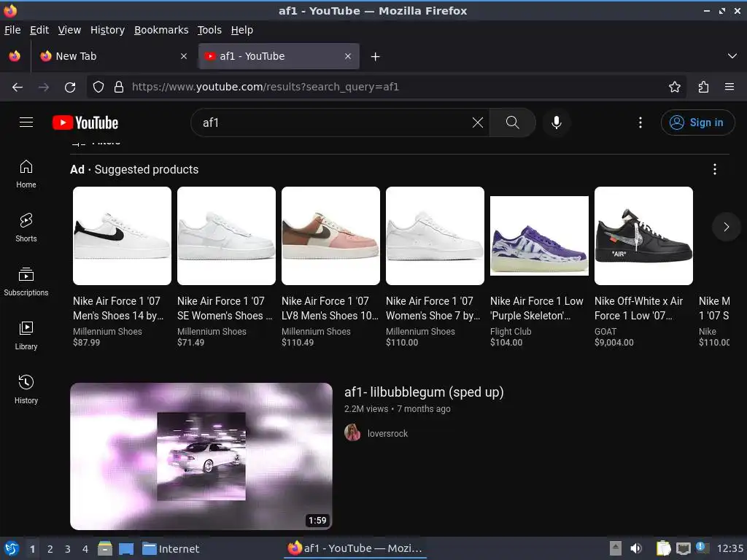Go back to previous page

coord(18,87)
